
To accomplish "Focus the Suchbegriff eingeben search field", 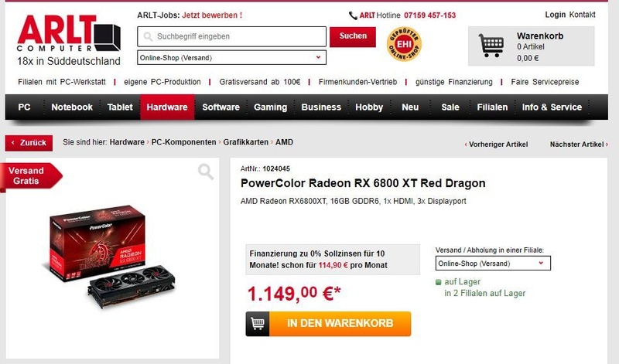I will tap(231, 36).
